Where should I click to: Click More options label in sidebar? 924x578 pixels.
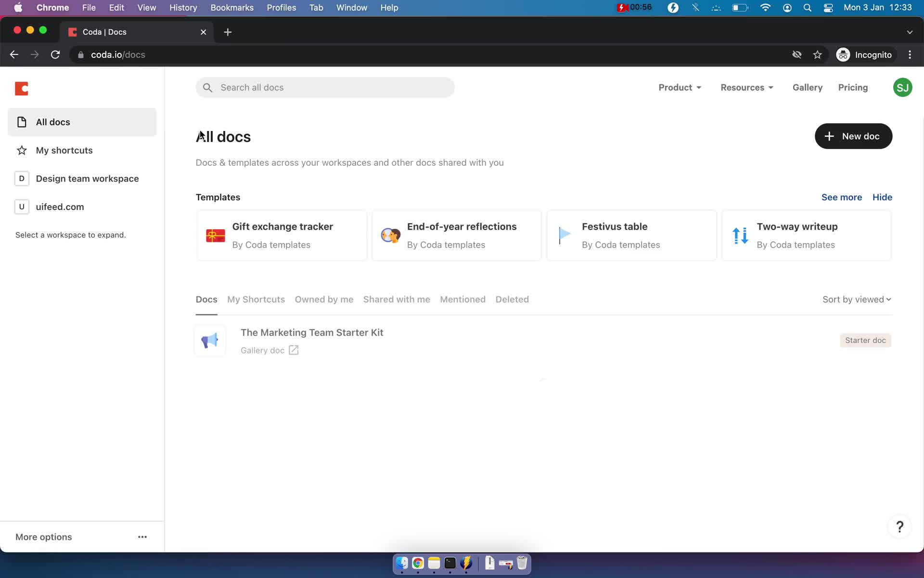pos(44,537)
